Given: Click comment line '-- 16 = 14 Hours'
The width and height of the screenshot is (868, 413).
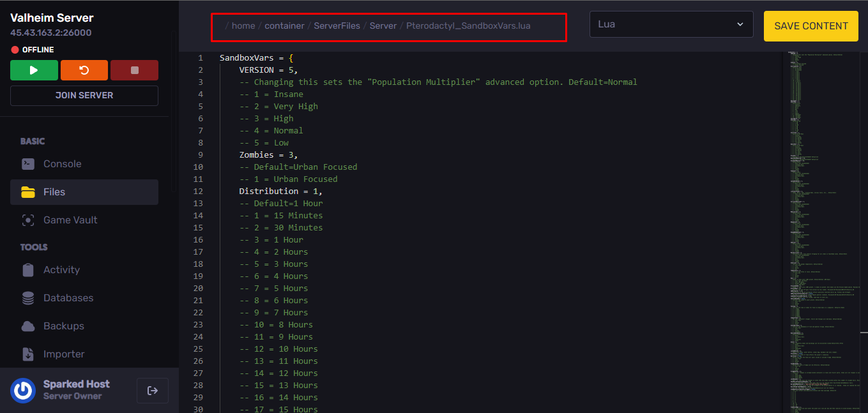Looking at the screenshot, I should coord(278,398).
